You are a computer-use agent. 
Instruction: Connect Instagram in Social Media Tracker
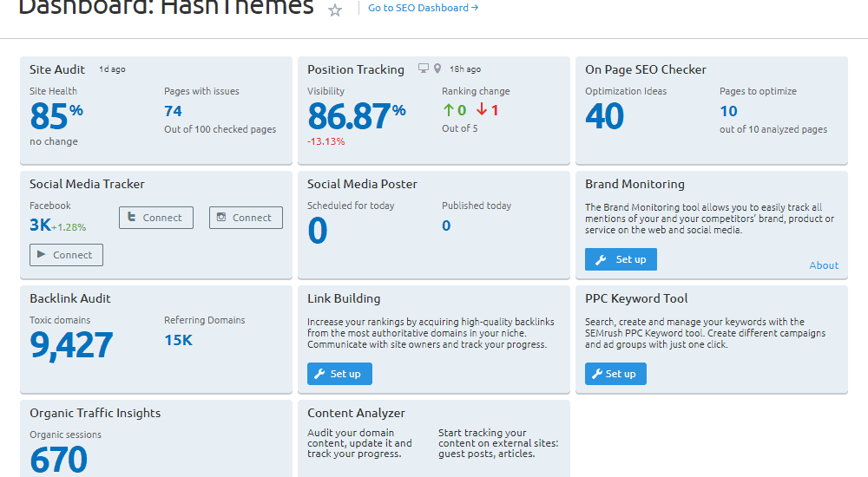(246, 218)
